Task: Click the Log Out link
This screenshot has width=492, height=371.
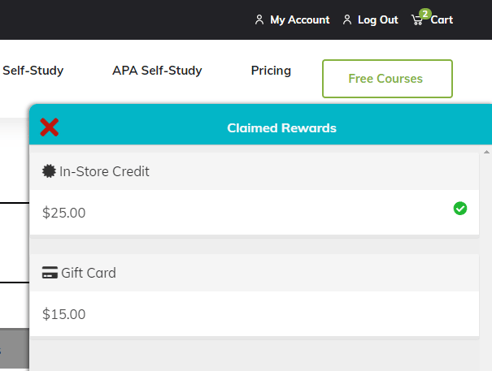Action: pos(378,20)
